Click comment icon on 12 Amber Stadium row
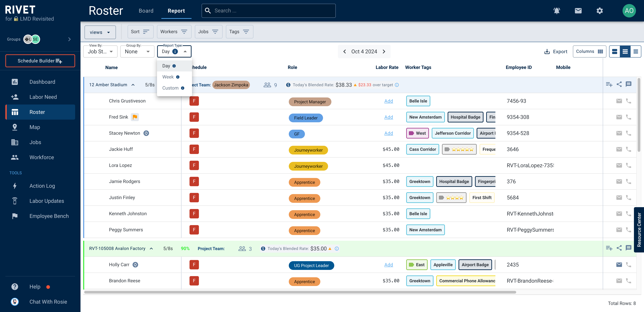 click(x=629, y=84)
